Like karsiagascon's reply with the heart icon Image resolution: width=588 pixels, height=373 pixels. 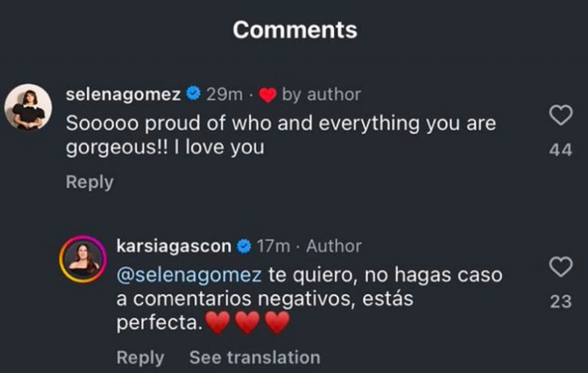[x=561, y=267]
